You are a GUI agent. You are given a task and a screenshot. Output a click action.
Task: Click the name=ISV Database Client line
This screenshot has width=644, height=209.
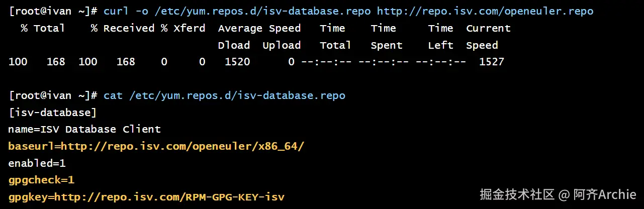click(84, 129)
